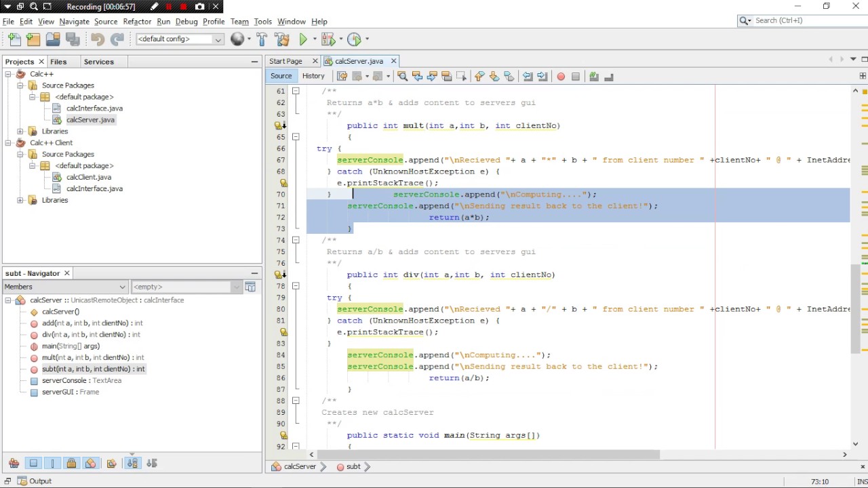868x488 pixels.
Task: Click the Comment icon in editor toolbar
Action: coord(594,77)
